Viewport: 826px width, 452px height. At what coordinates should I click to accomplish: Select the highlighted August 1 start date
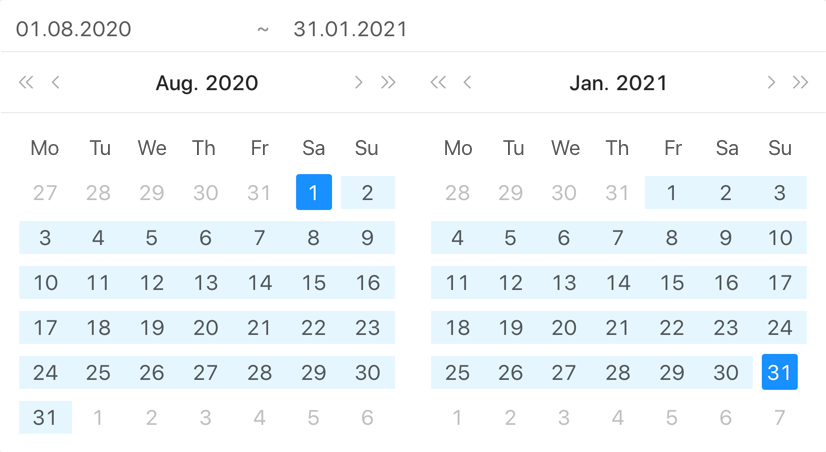click(314, 192)
